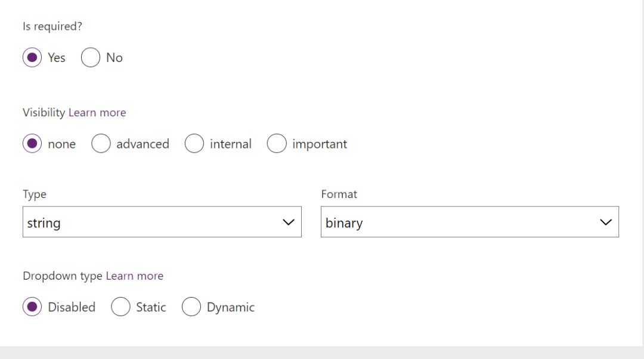Click the Type field label

point(35,194)
